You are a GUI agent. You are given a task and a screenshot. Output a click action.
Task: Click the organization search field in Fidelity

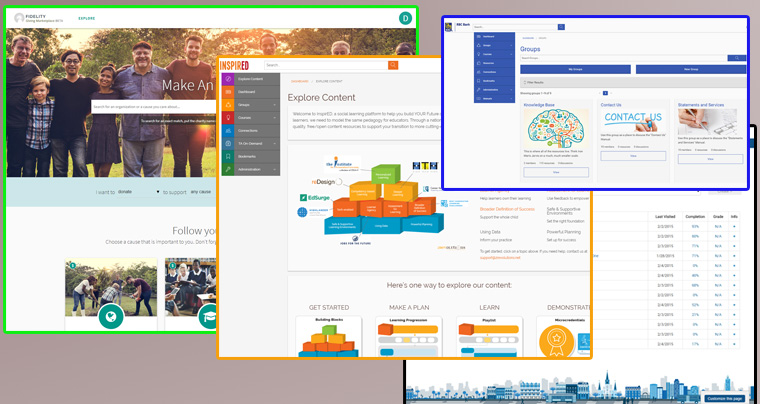pos(154,107)
